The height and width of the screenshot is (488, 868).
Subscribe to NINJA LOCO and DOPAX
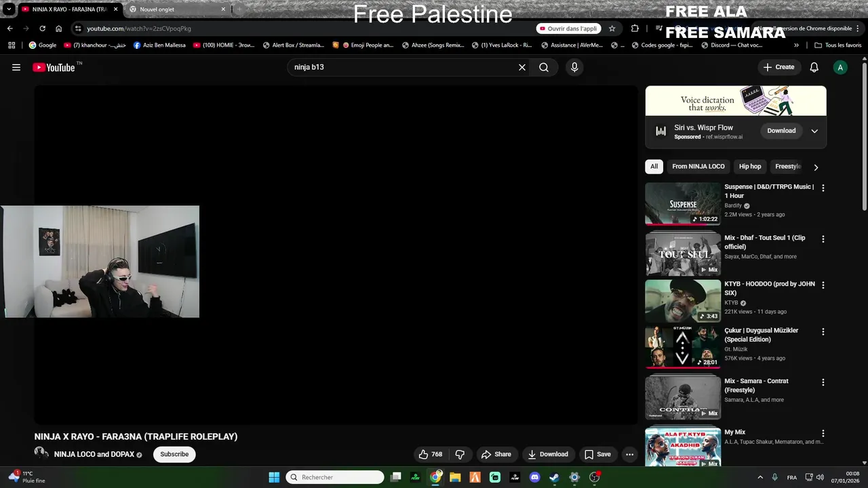pyautogui.click(x=174, y=454)
